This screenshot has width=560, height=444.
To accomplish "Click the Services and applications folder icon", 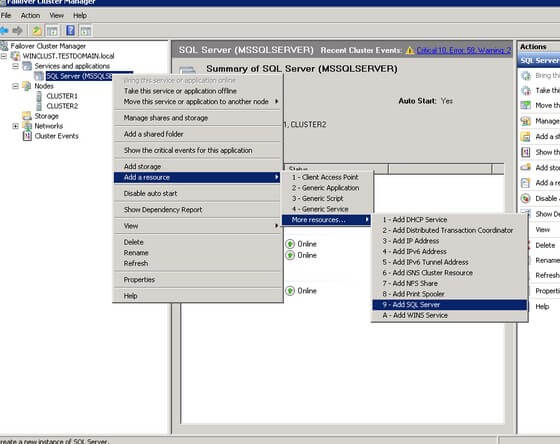I will [x=27, y=66].
